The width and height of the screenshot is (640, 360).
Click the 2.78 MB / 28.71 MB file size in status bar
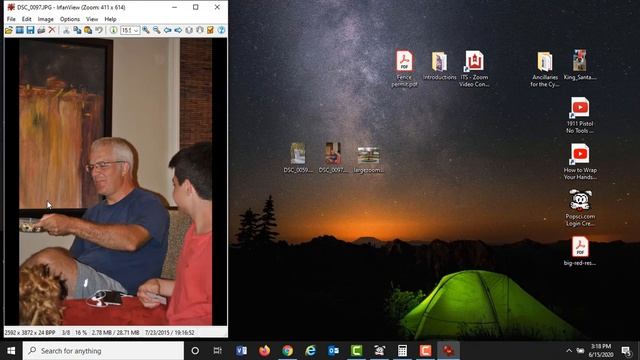(116, 333)
